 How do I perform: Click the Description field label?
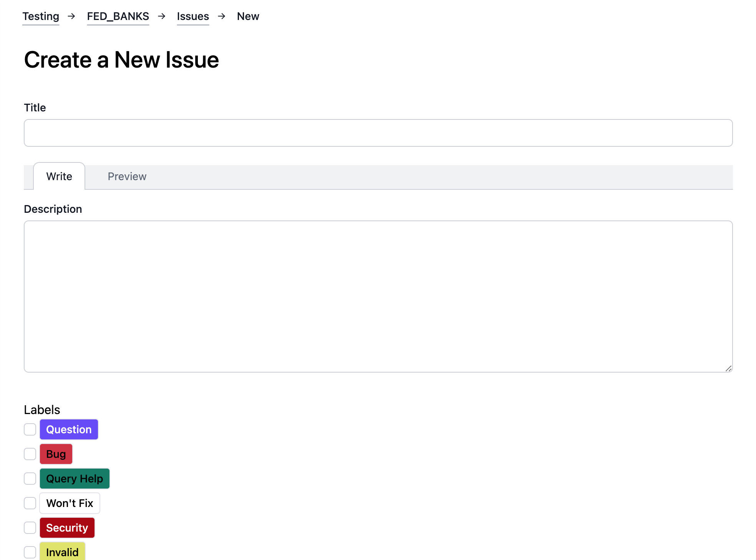coord(53,209)
